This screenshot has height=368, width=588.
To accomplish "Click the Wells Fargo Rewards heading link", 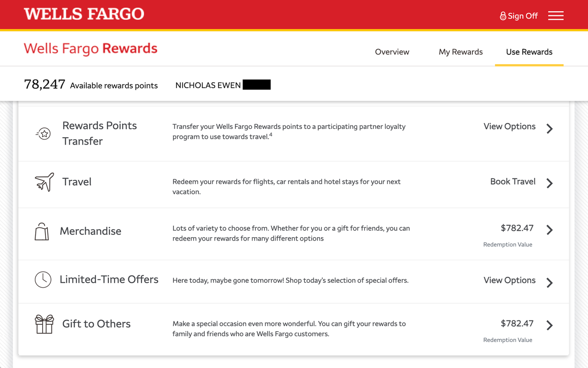I will coord(90,49).
